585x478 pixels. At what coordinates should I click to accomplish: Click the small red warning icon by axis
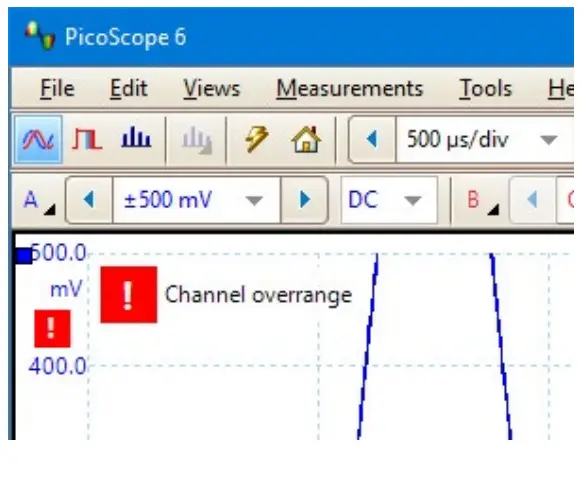[x=52, y=329]
